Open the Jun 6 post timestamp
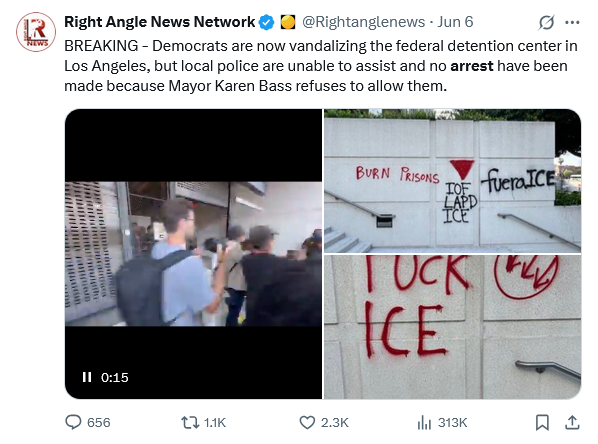 pyautogui.click(x=455, y=22)
